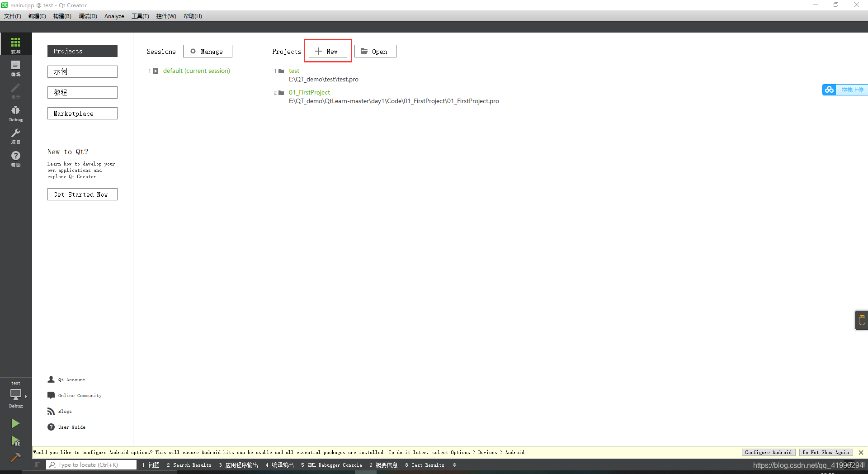Open the 01_FirstProject link
Viewport: 868px width, 474px height.
click(x=309, y=93)
